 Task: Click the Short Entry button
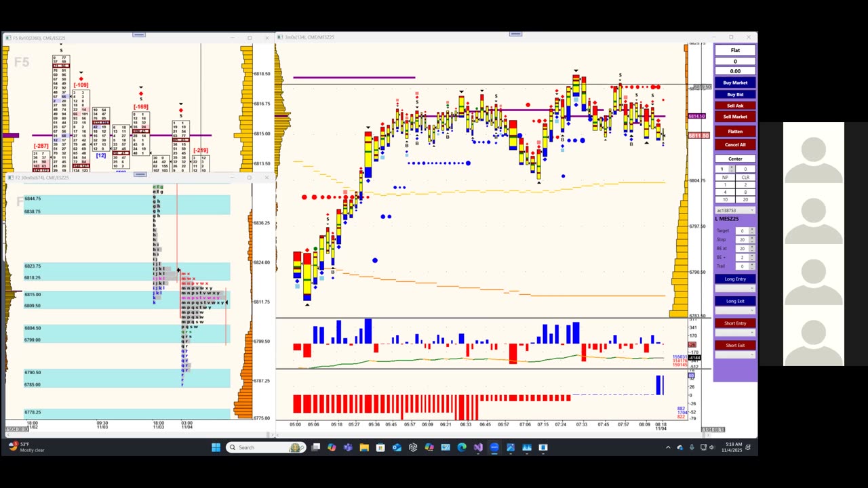(x=735, y=323)
